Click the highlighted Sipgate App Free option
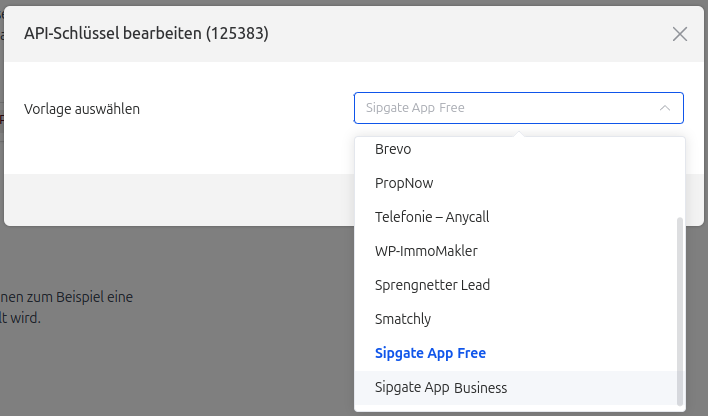Viewport: 708px width, 416px height. coord(430,353)
